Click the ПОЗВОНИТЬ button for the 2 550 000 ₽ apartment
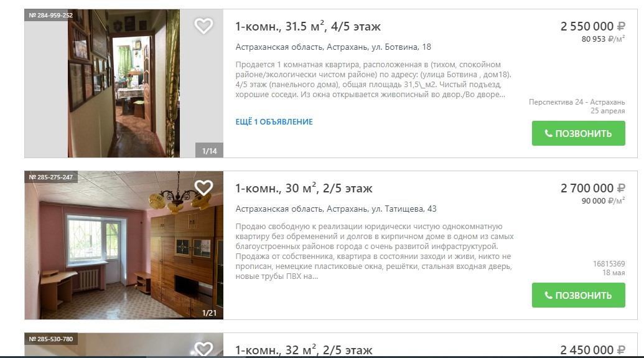 tap(578, 133)
